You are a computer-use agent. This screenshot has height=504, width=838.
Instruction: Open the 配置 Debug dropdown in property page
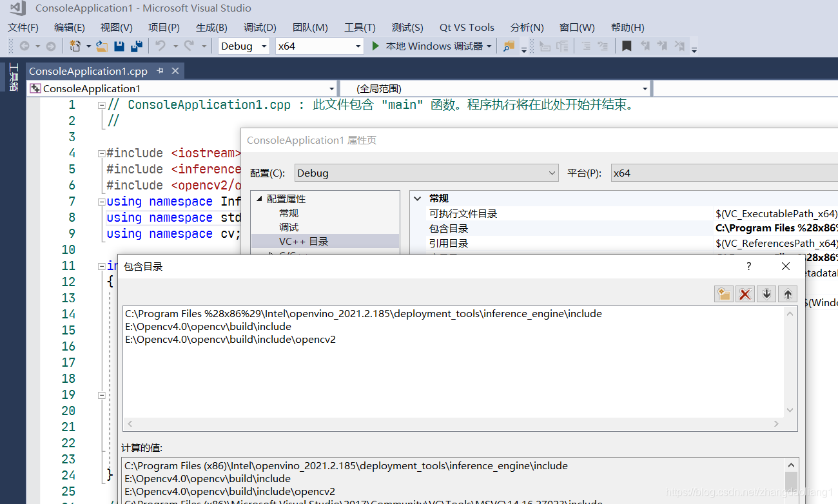coord(427,173)
